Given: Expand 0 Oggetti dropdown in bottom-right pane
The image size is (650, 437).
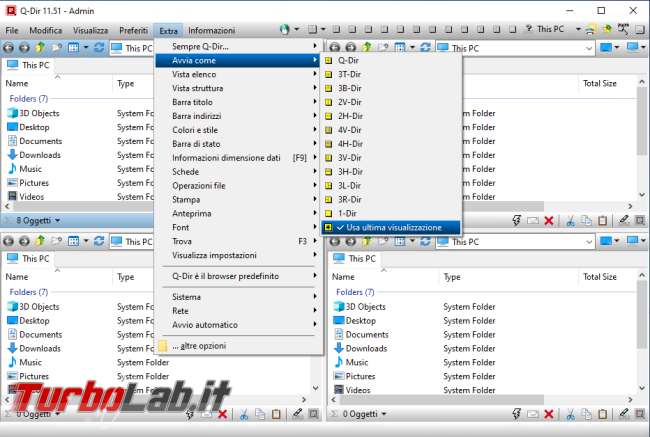Looking at the screenshot, I should (384, 414).
